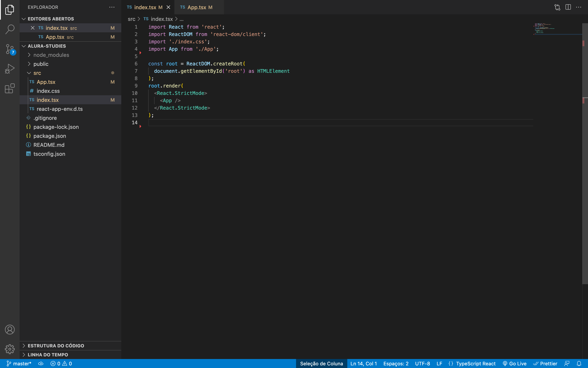Click the index.tsx breadcrumb segment
588x368 pixels.
158,19
